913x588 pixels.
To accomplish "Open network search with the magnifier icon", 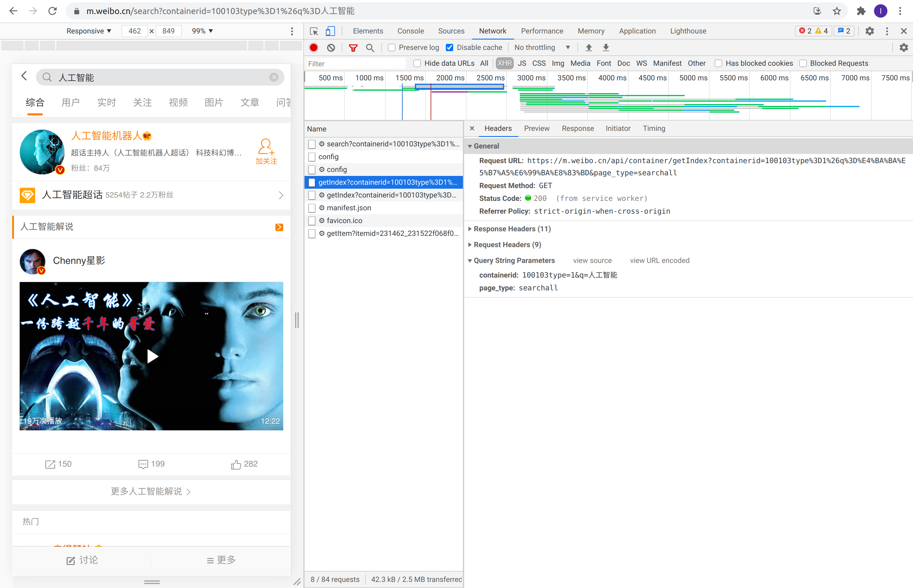I will 370,47.
